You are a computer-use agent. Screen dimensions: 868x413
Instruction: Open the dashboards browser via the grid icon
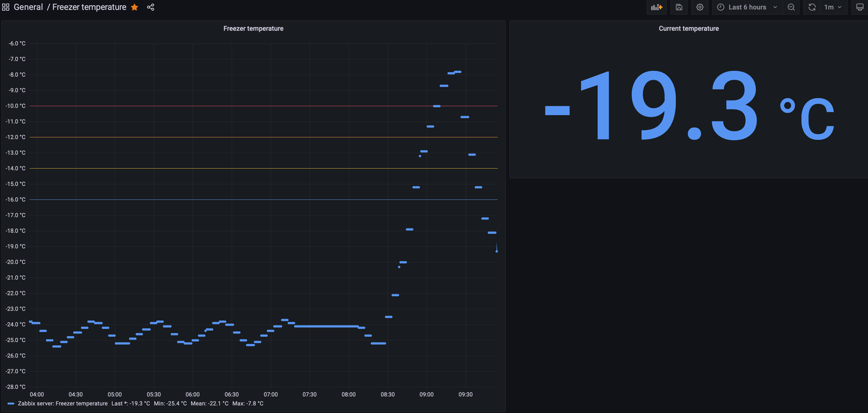(5, 7)
